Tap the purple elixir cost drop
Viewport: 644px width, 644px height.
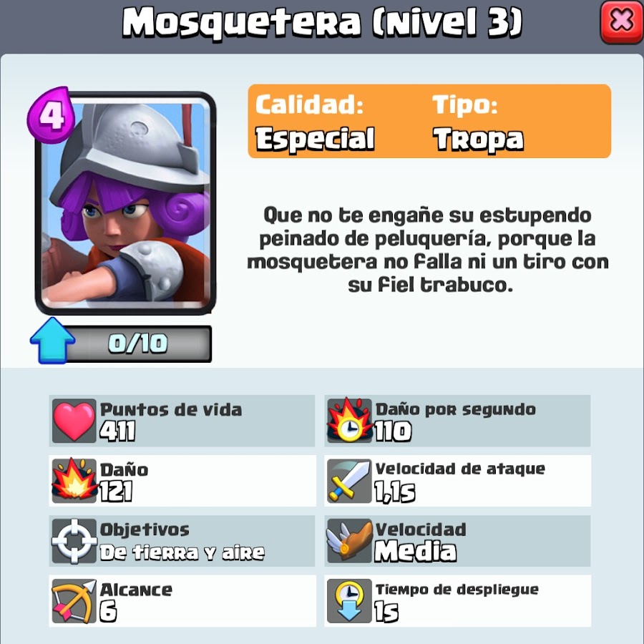click(52, 114)
